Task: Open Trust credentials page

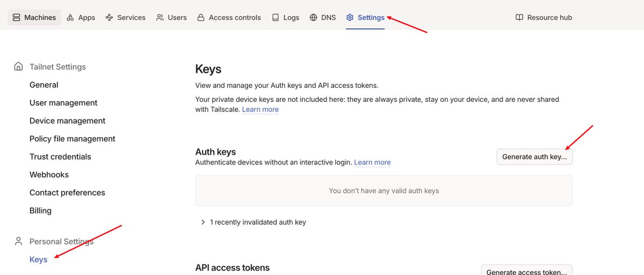Action: [60, 157]
